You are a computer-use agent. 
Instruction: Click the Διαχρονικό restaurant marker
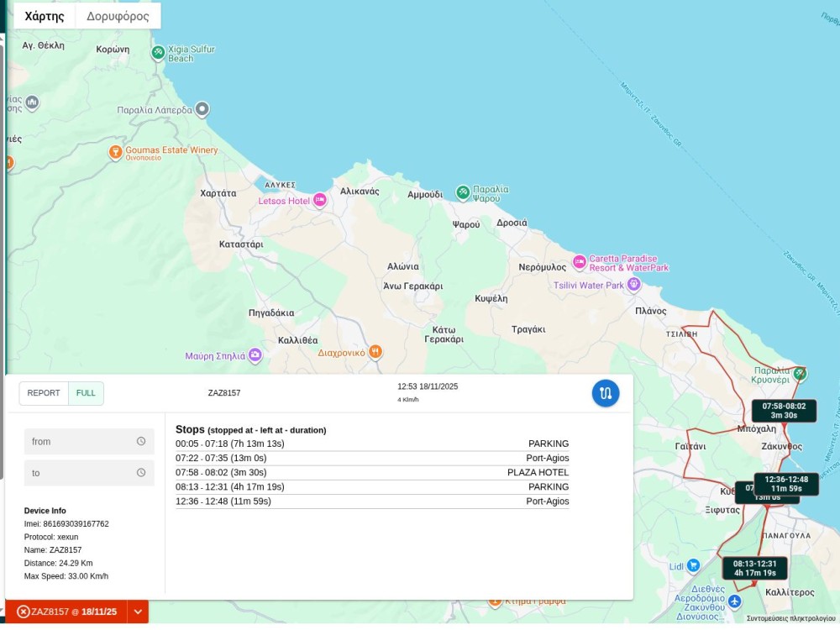click(x=375, y=352)
